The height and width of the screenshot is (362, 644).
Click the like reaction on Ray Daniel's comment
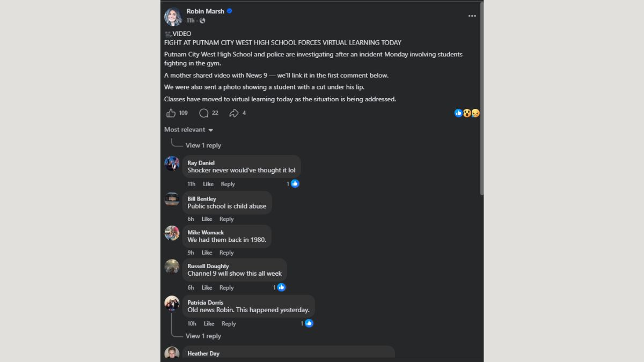coord(295,184)
